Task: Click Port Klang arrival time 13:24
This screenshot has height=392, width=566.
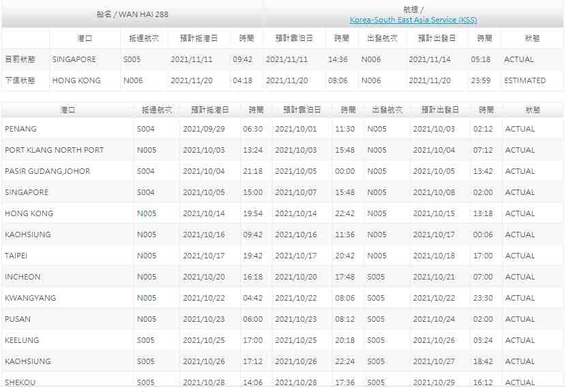Action: tap(253, 150)
